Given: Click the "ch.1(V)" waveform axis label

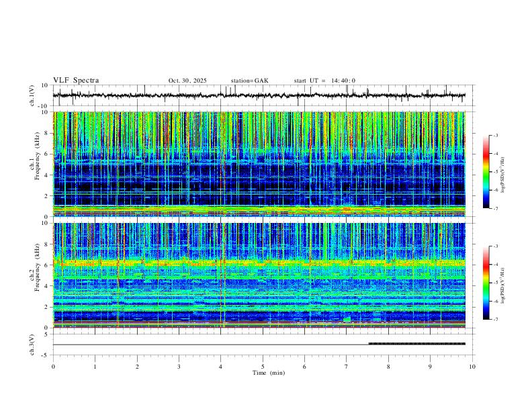Looking at the screenshot, I should point(32,95).
